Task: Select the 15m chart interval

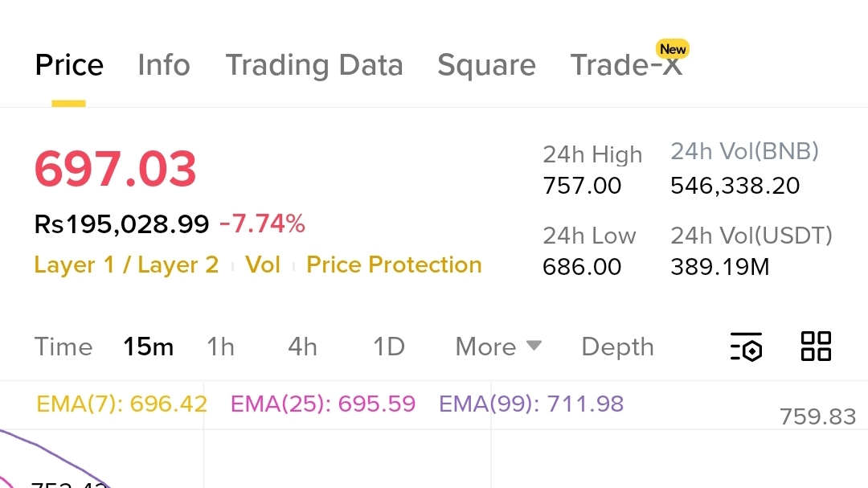Action: [x=148, y=347]
